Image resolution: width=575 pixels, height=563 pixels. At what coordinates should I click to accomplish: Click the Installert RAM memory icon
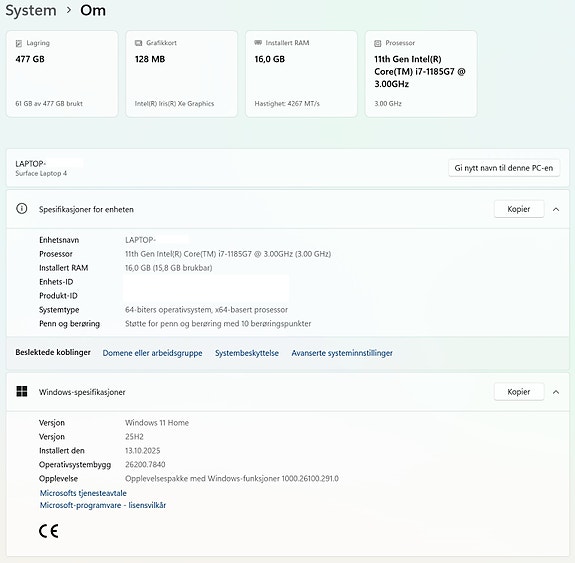coord(258,43)
